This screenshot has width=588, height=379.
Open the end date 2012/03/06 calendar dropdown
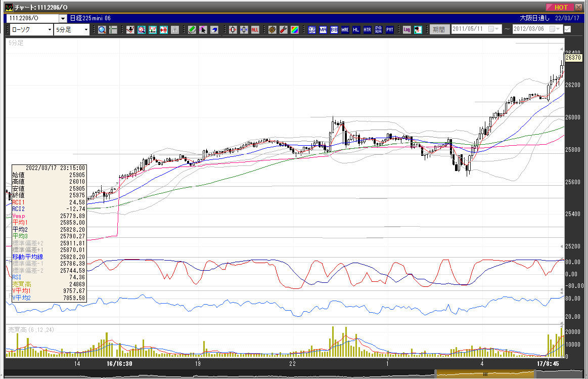coord(555,29)
